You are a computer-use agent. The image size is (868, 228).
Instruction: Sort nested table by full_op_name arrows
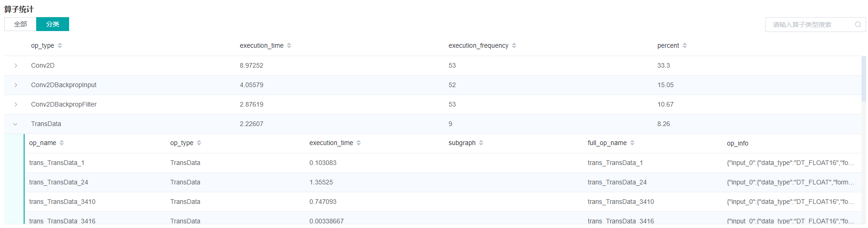(632, 143)
